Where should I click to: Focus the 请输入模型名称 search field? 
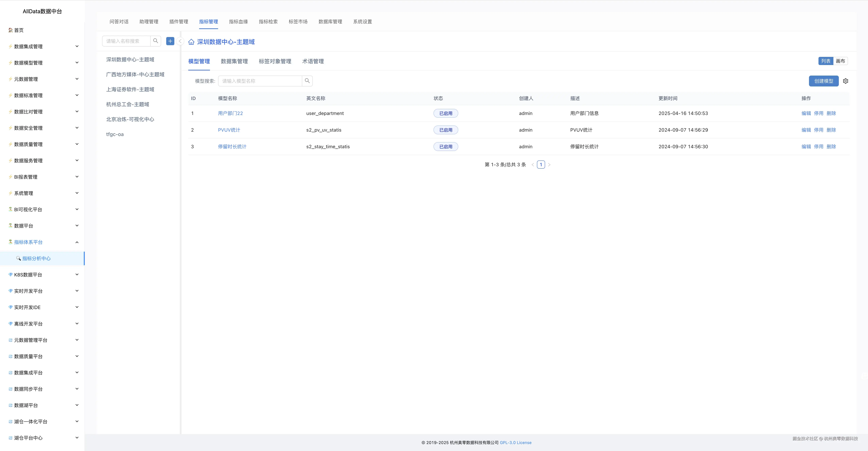[260, 81]
